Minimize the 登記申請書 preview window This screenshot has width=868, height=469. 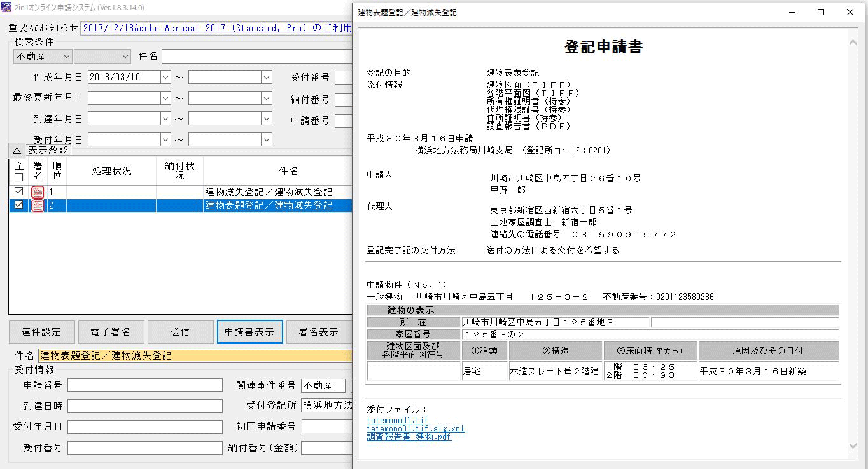pyautogui.click(x=792, y=12)
